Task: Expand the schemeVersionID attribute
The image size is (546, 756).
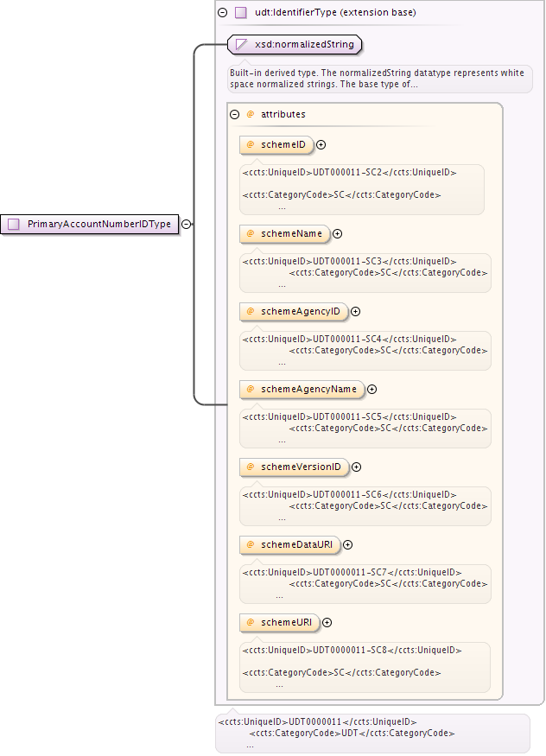Action: tap(357, 467)
